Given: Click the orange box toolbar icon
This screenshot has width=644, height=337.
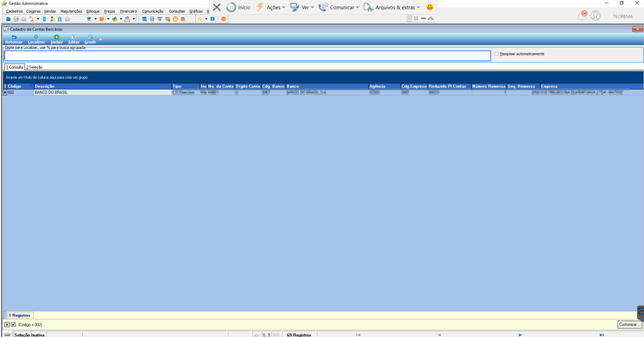Looking at the screenshot, I should click(x=101, y=19).
